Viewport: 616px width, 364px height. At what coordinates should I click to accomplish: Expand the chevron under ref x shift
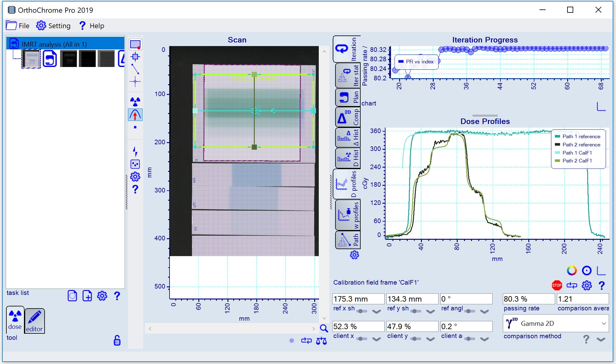coord(376,311)
